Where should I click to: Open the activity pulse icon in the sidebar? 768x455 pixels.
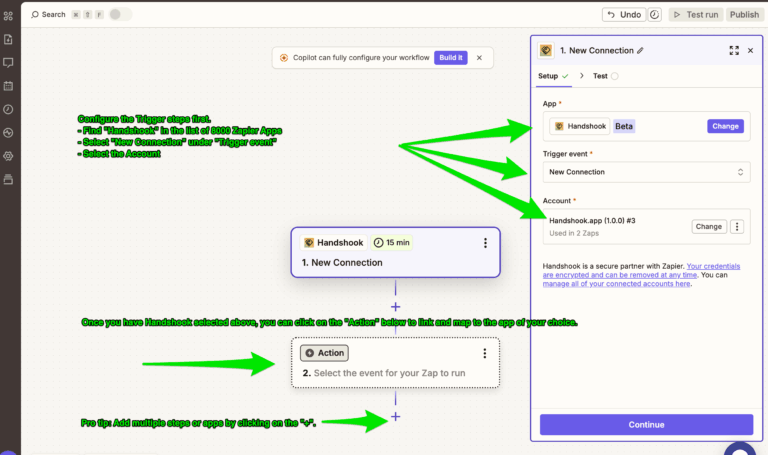coord(9,132)
